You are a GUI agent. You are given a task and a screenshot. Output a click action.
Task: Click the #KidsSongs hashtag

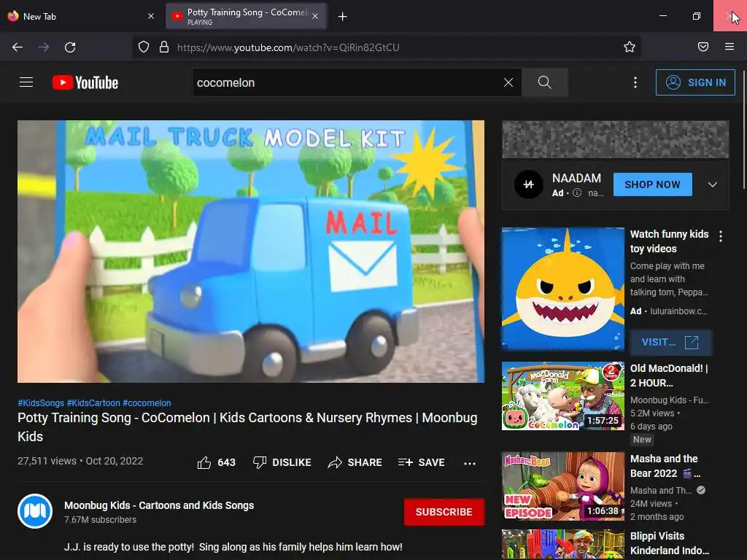coord(41,402)
